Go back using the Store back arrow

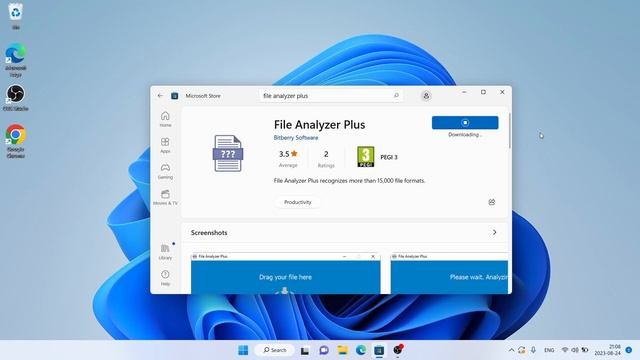click(160, 96)
